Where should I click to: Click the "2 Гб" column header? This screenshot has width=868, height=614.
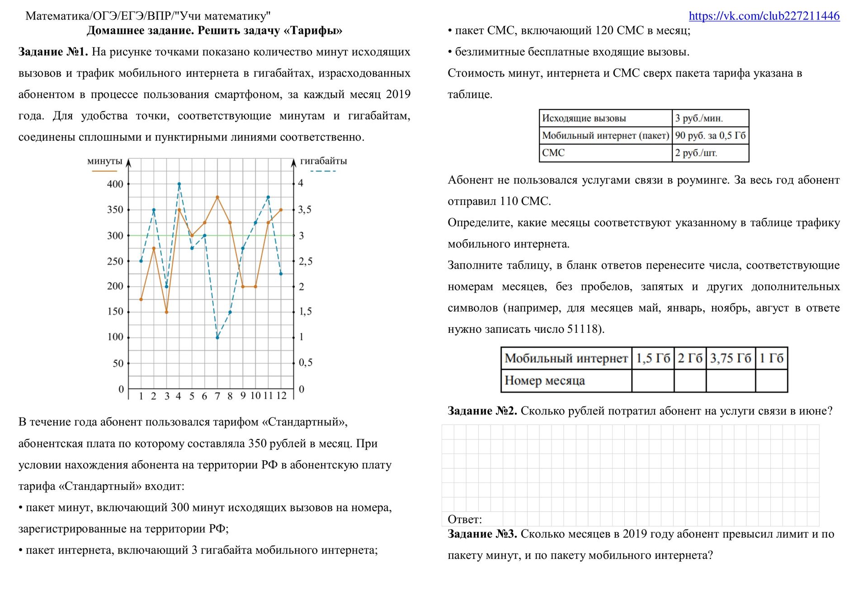click(x=690, y=359)
